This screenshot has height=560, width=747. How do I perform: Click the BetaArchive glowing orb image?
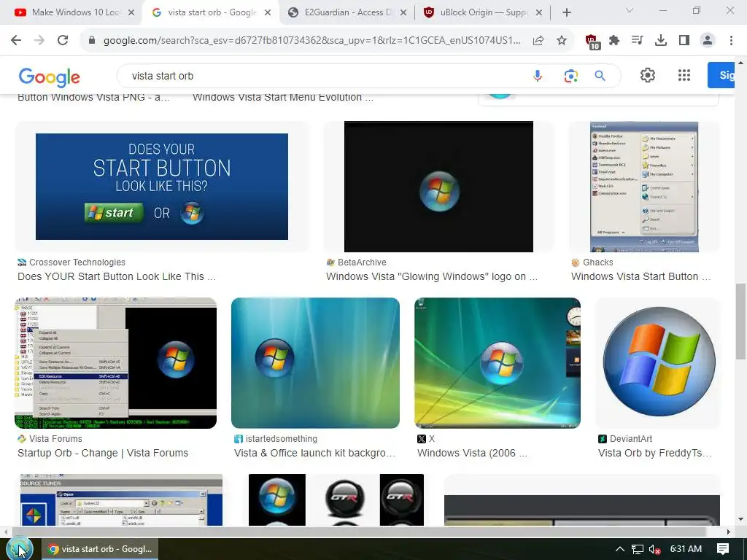pyautogui.click(x=438, y=187)
